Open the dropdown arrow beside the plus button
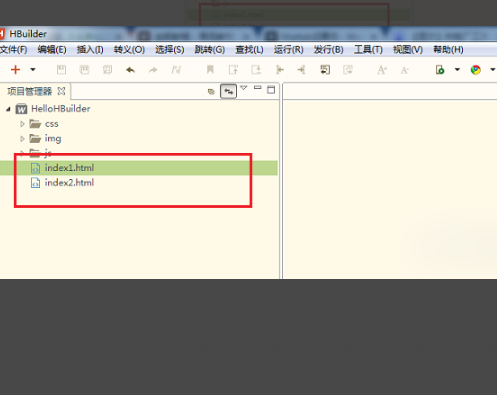Viewport: 497px width, 395px height. 33,70
